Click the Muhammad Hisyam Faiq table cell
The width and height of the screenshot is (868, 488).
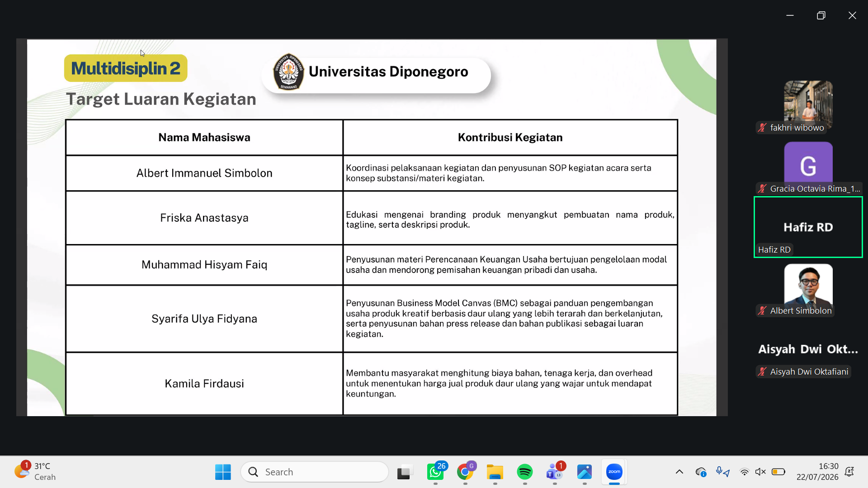(x=204, y=265)
